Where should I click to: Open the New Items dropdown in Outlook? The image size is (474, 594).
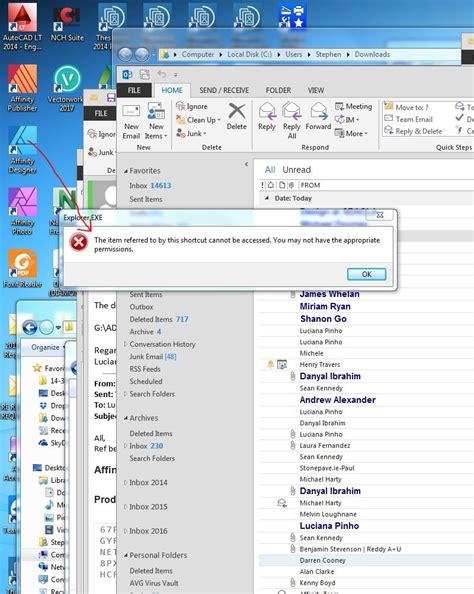coord(156,121)
